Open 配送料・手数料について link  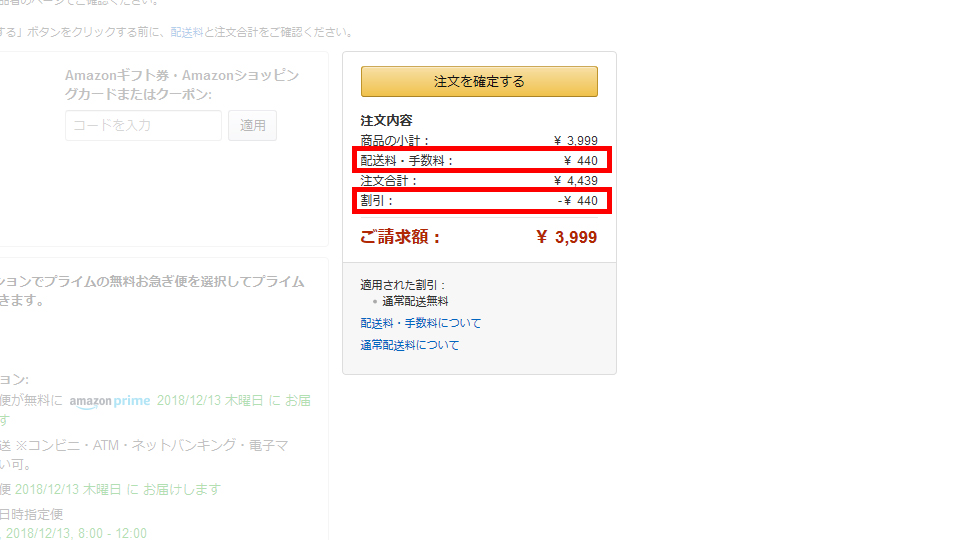coord(421,323)
